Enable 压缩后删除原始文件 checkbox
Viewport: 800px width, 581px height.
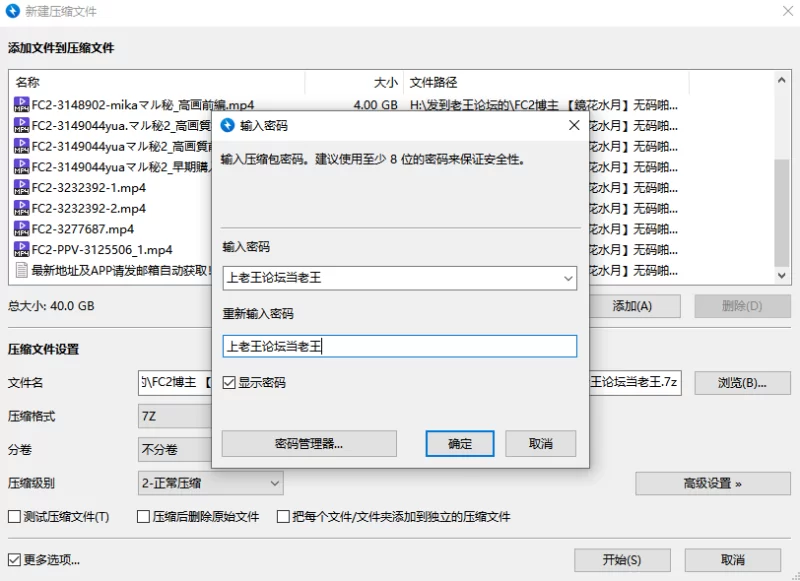pyautogui.click(x=143, y=517)
